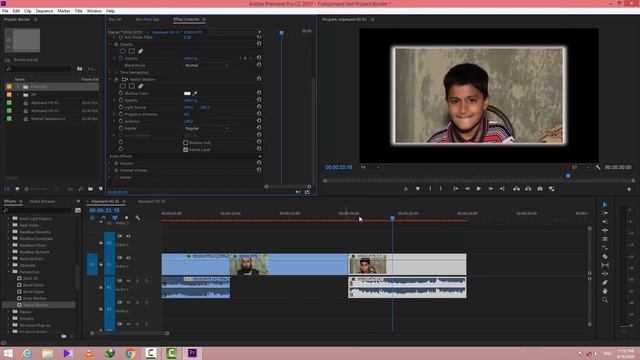
Task: Uncheck the Resize Layer checkbox
Action: (x=186, y=149)
